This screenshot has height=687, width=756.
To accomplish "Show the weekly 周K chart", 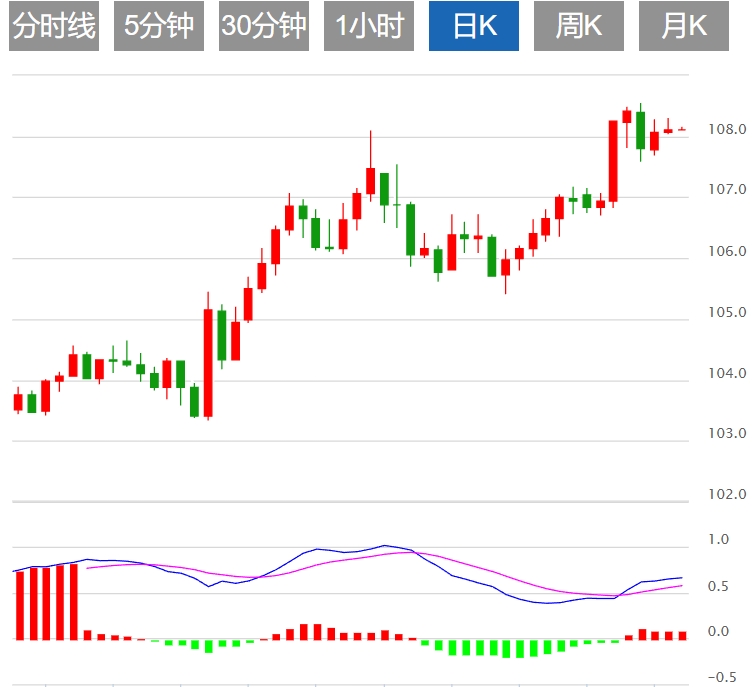I will point(579,26).
